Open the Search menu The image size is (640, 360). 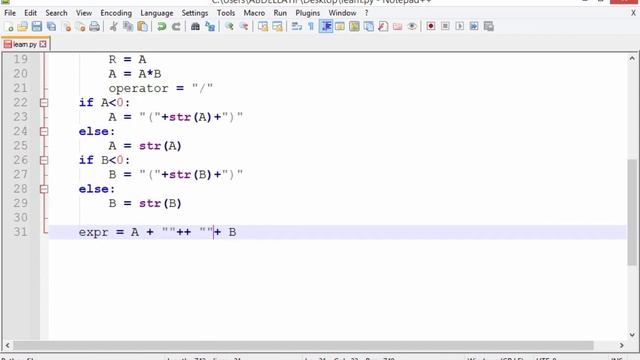tap(56, 13)
